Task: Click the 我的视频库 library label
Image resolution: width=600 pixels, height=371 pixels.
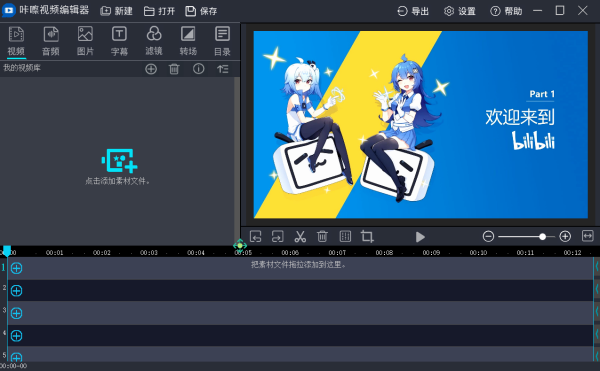Action: click(22, 68)
